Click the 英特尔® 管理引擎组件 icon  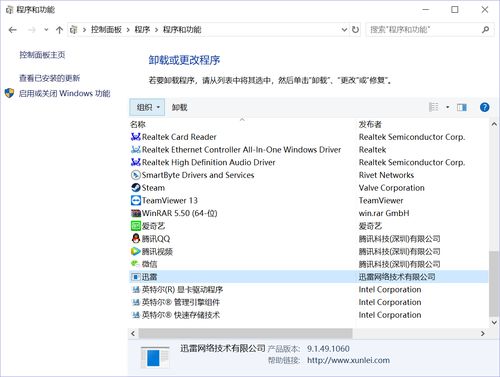pos(136,302)
